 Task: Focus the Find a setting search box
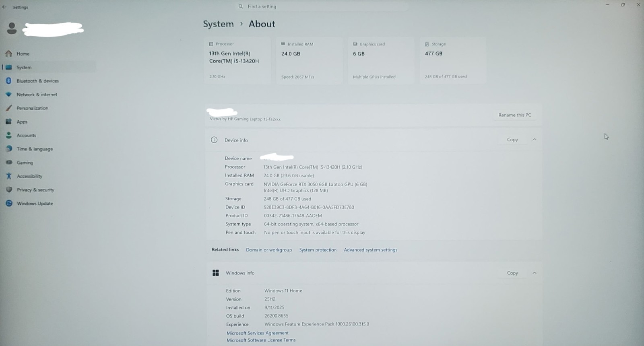coord(322,6)
